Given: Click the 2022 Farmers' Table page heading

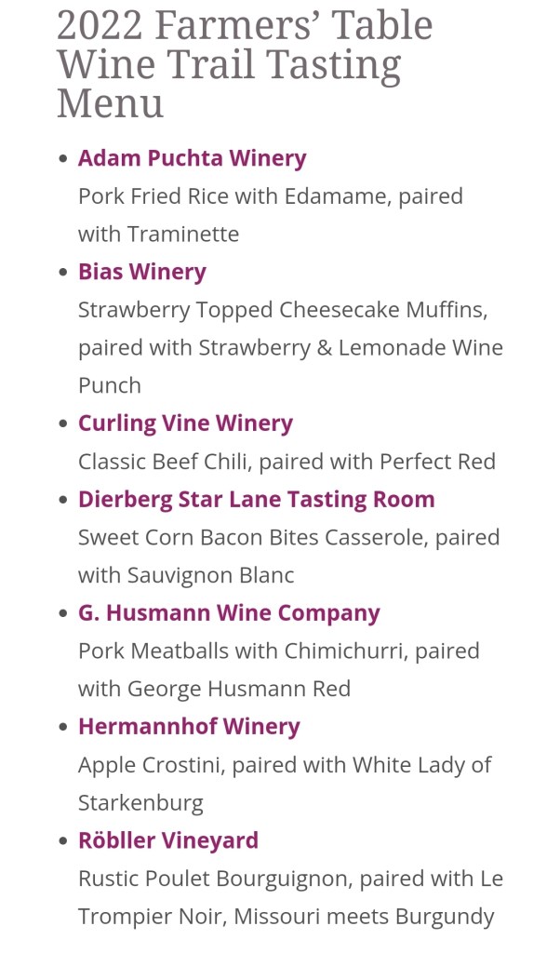Looking at the screenshot, I should click(x=244, y=63).
